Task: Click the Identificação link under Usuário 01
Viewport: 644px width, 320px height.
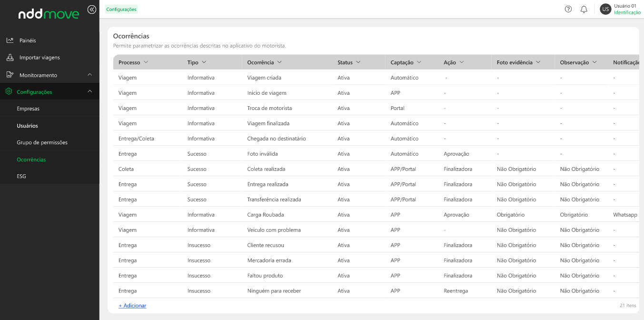Action: [627, 12]
